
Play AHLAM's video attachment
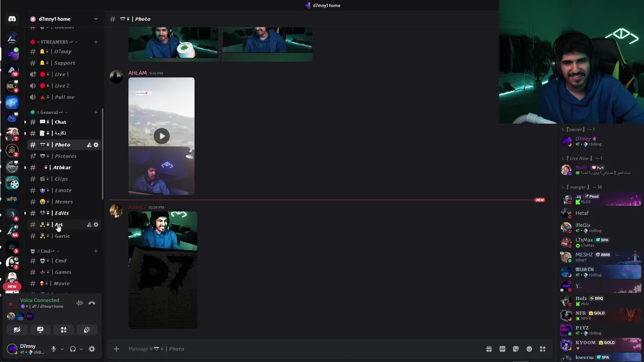click(x=162, y=136)
